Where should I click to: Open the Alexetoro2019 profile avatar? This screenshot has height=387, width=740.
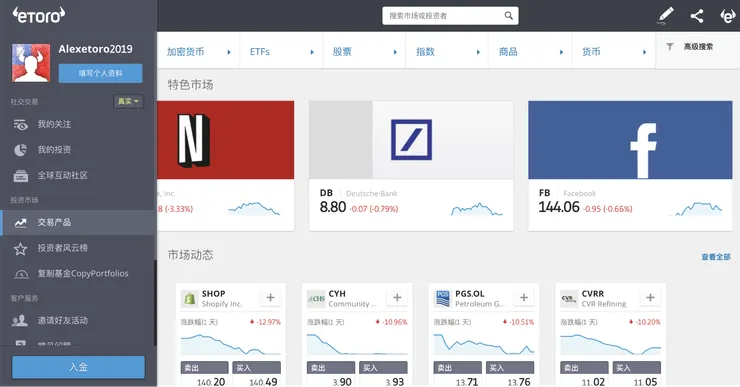[x=31, y=63]
